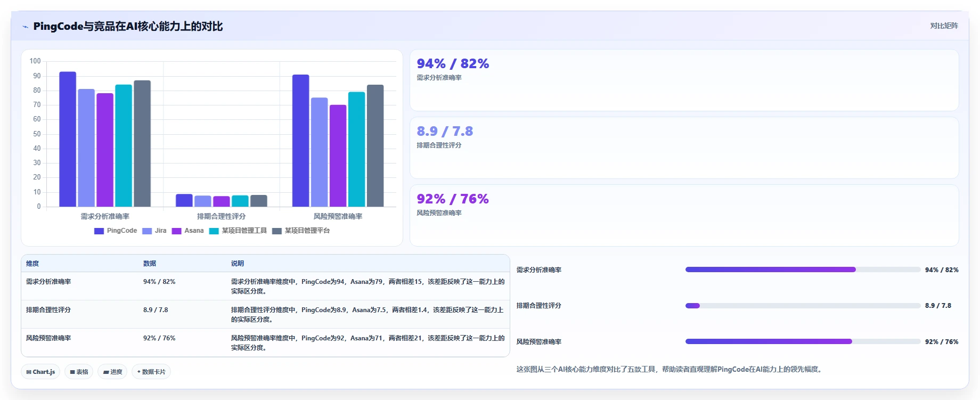This screenshot has width=980, height=400.
Task: Toggle the 某项目管理平台 legend entry
Action: [x=301, y=231]
